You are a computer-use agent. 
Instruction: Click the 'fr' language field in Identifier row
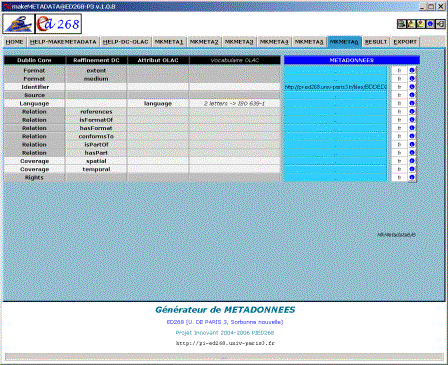coord(399,87)
